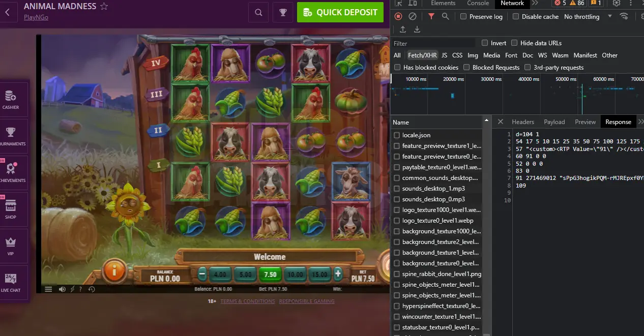Open the No throttling dropdown

[x=588, y=16]
